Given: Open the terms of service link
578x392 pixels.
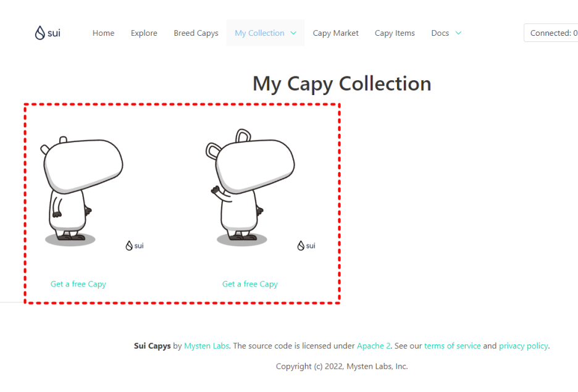Looking at the screenshot, I should (x=452, y=346).
